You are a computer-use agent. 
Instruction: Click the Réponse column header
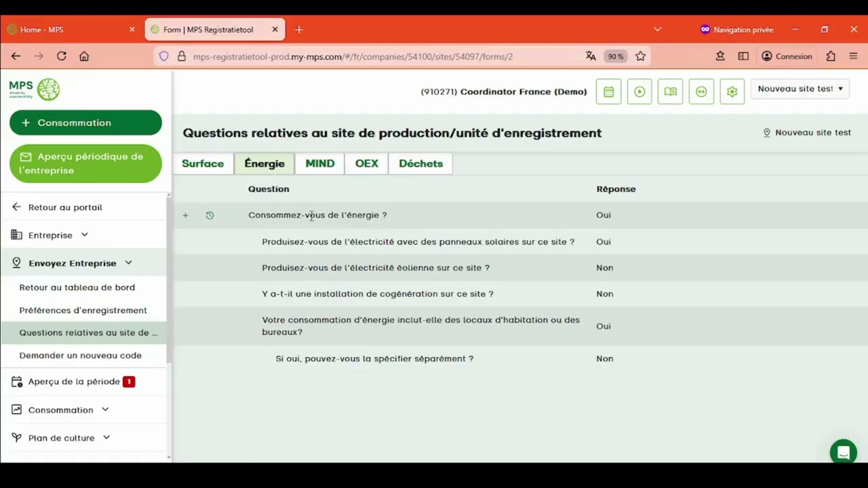click(x=616, y=189)
